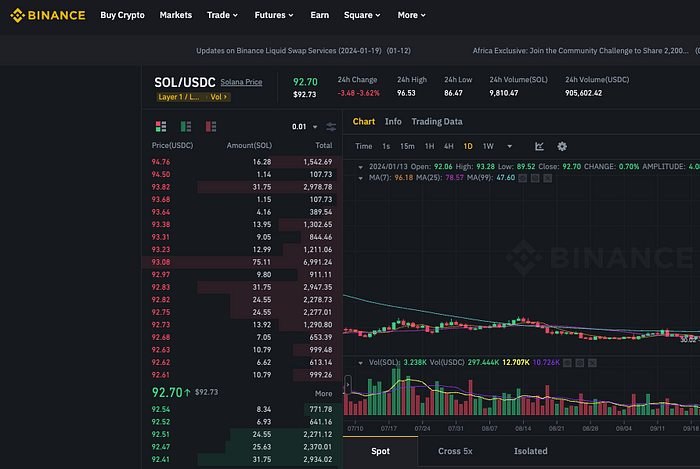This screenshot has height=469, width=700.
Task: Select the 15m chart interval
Action: pos(407,146)
